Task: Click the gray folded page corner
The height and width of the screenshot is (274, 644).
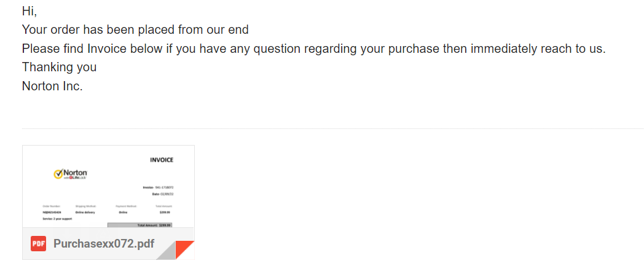Action: tap(166, 251)
